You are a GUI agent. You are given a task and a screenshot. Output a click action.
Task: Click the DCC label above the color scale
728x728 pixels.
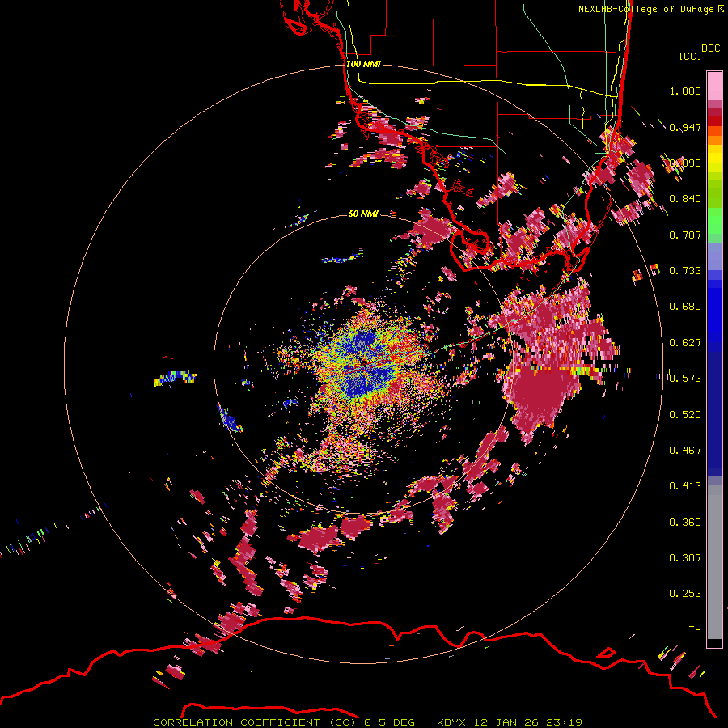pos(710,49)
